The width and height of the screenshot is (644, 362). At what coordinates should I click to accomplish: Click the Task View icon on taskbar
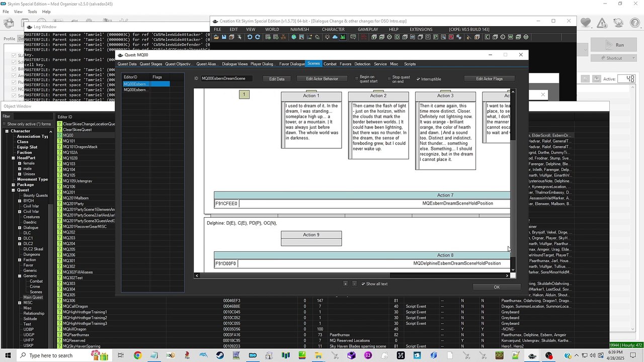(121, 355)
